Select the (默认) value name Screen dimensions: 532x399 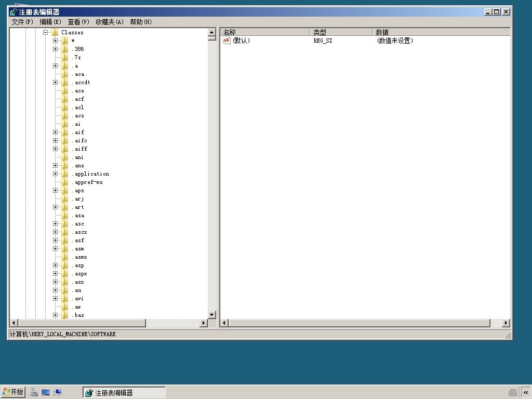tap(241, 41)
